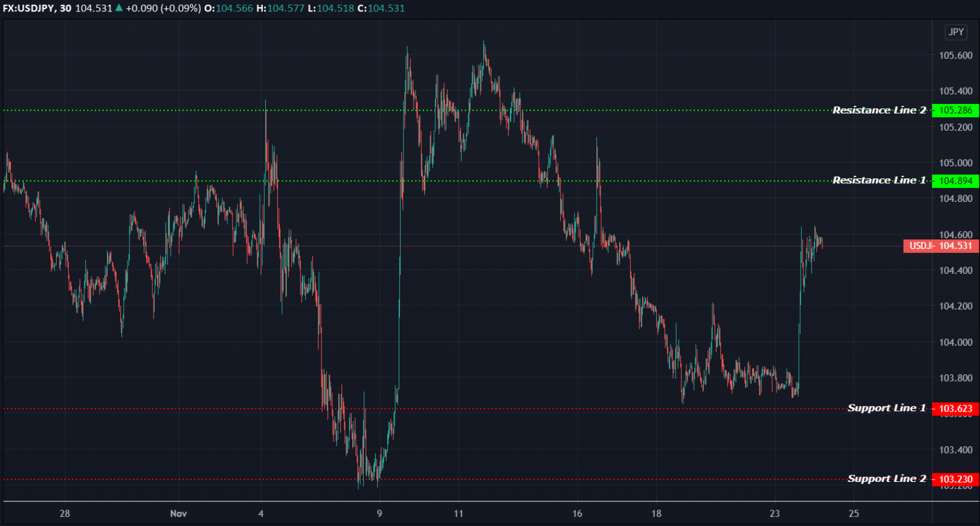
Task: Click the 105.000 price axis value
Action: coord(955,163)
